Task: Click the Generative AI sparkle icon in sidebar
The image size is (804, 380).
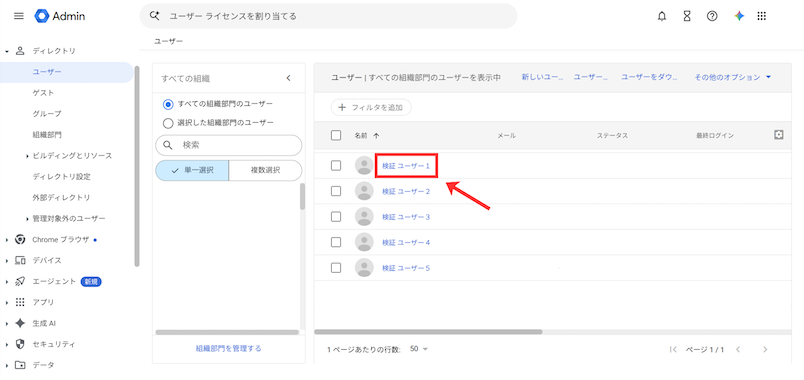Action: click(x=20, y=323)
